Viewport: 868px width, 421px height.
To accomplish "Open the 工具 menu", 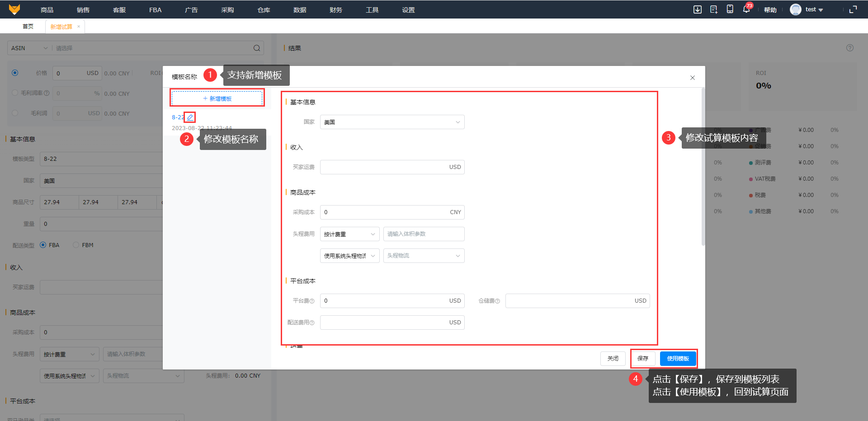I will pyautogui.click(x=372, y=10).
